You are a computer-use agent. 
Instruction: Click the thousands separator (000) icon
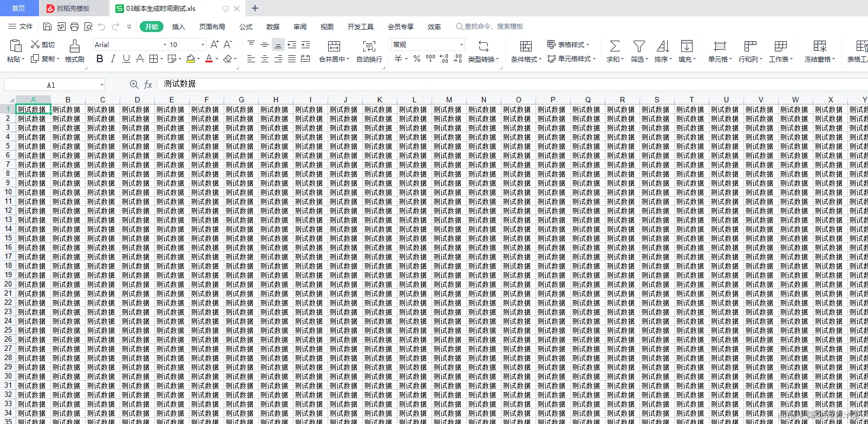(x=430, y=58)
